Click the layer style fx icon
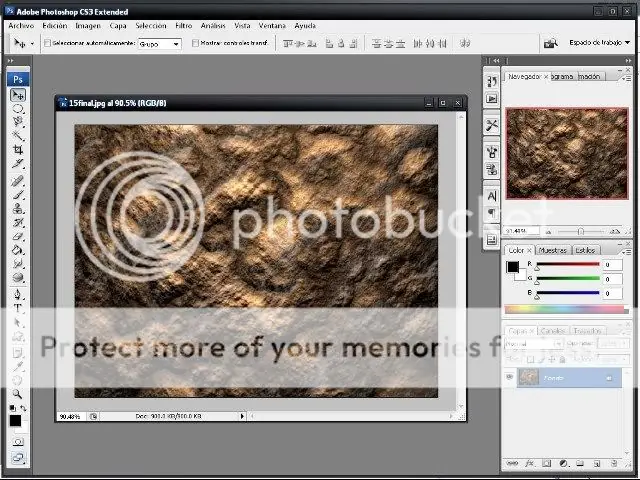 click(x=529, y=463)
